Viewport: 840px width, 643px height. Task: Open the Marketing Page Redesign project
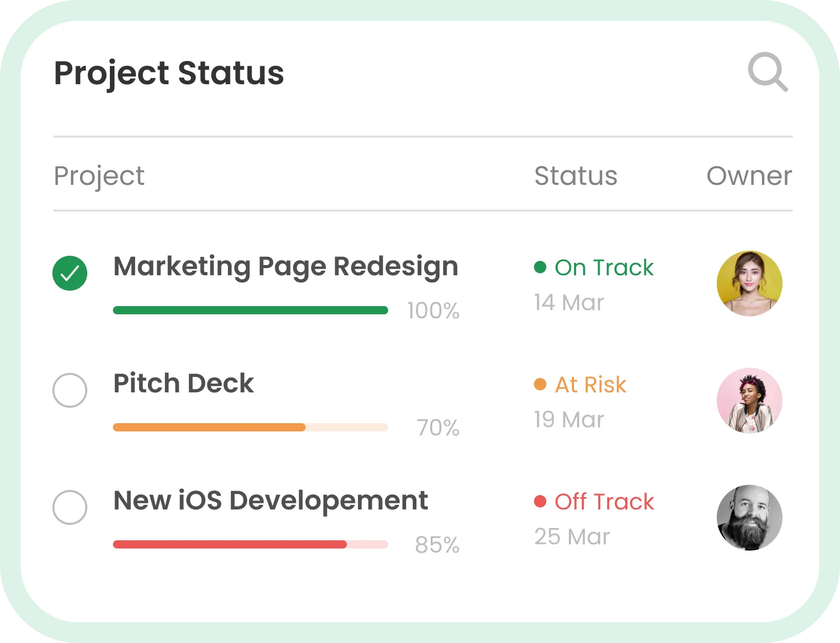(285, 267)
